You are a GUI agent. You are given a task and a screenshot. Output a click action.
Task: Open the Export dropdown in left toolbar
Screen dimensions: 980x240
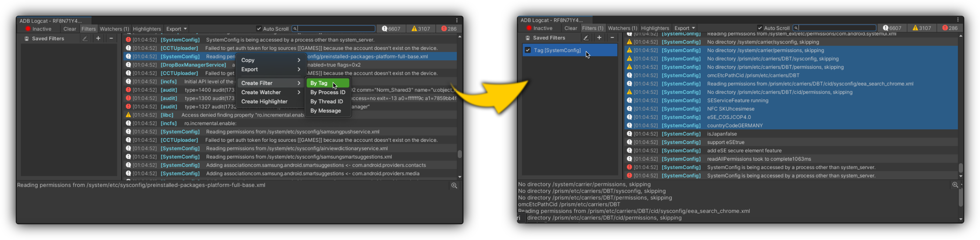tap(176, 29)
